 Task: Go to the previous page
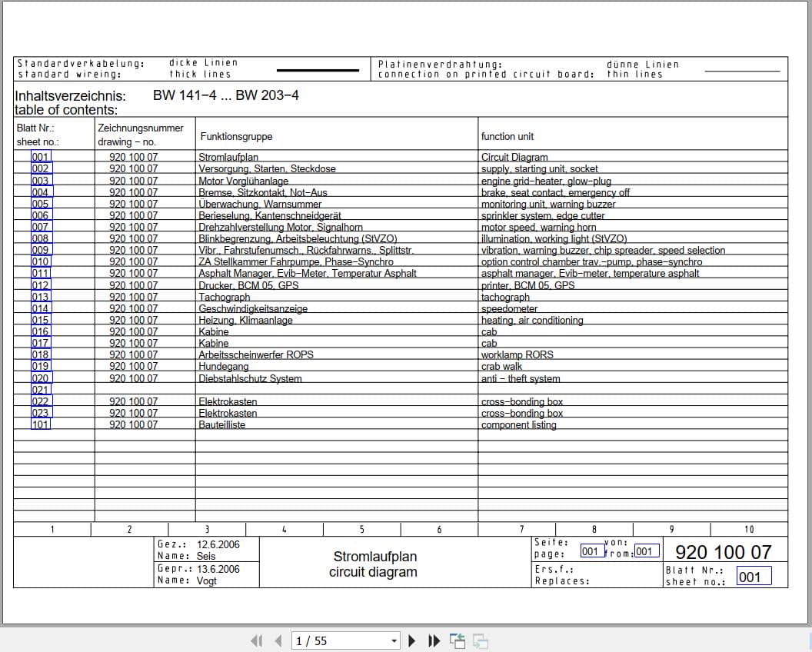tap(276, 640)
